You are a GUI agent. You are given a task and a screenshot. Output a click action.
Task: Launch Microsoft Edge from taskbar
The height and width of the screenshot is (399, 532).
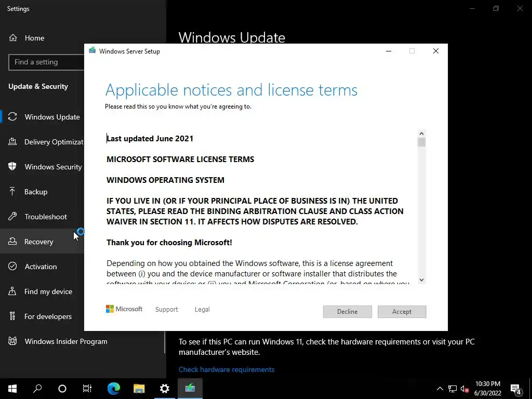coord(114,389)
